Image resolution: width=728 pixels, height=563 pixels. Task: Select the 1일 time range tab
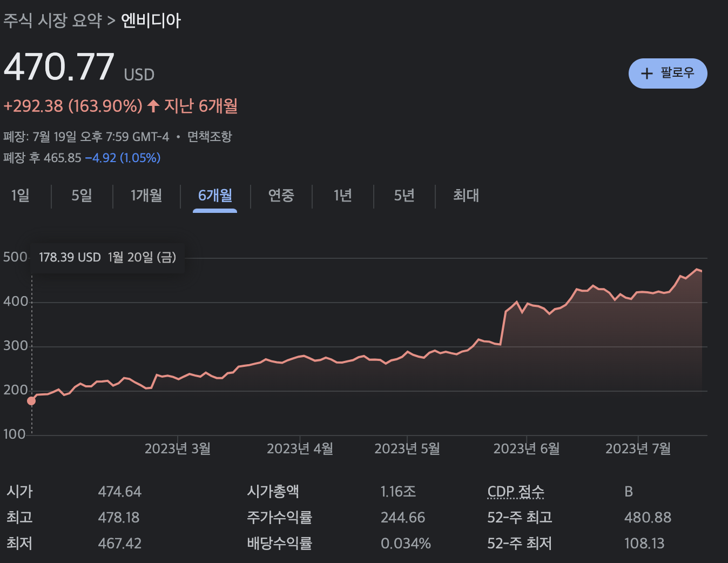[x=21, y=195]
